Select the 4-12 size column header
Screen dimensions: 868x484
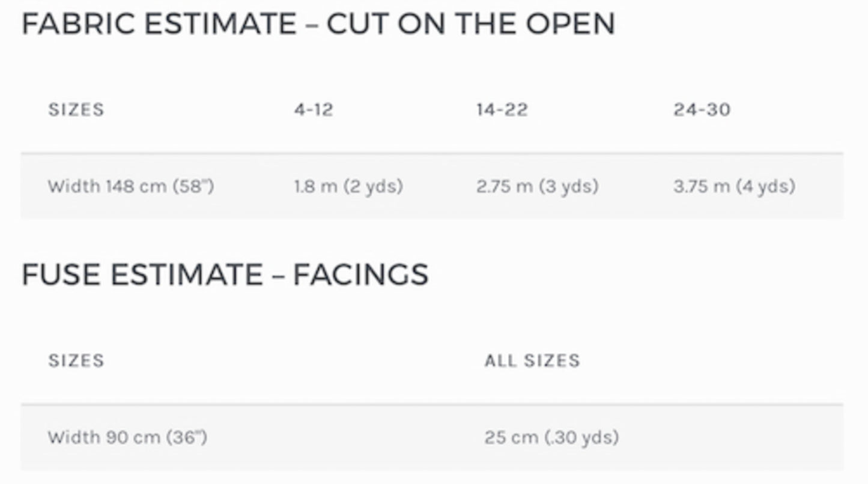tap(314, 109)
